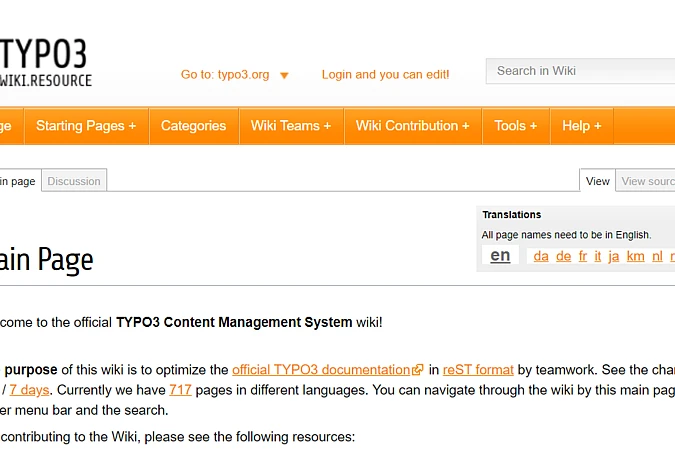
Task: Open the Help + menu
Action: point(581,126)
